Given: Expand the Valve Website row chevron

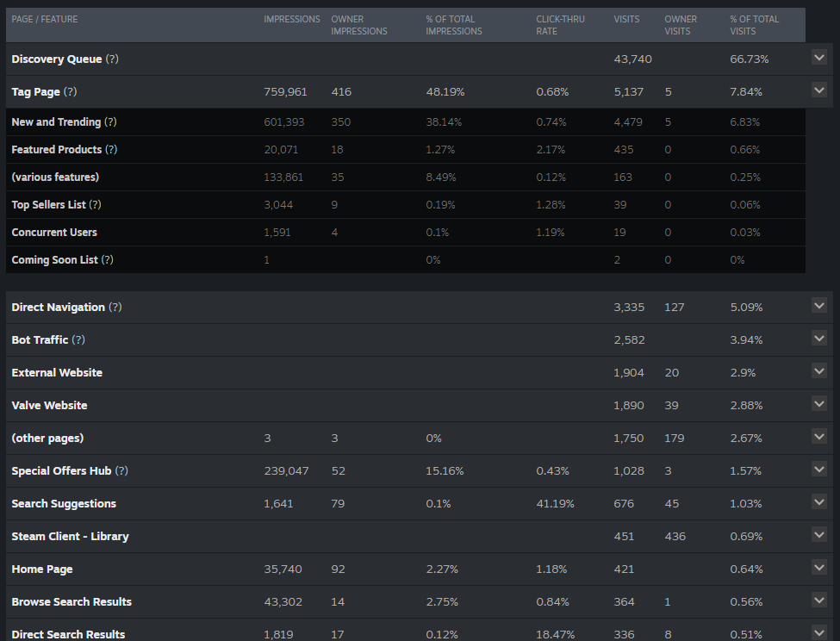Looking at the screenshot, I should [819, 404].
